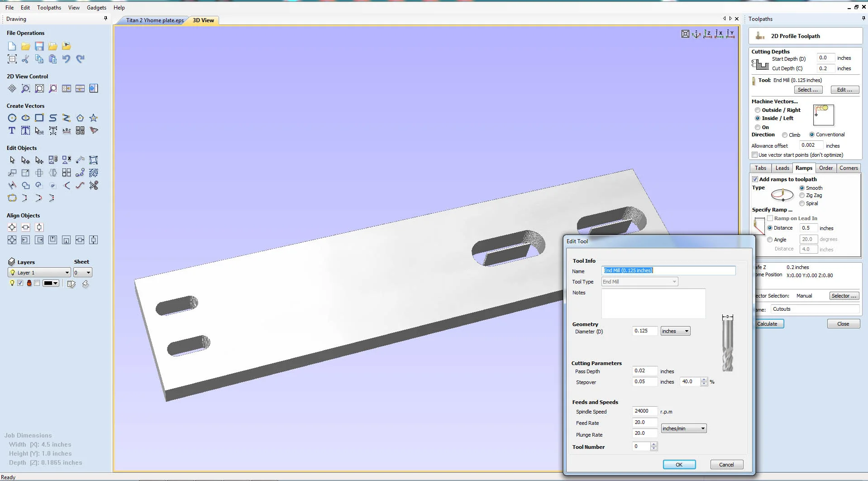Select Inside / Left machining option
The width and height of the screenshot is (868, 481).
758,118
